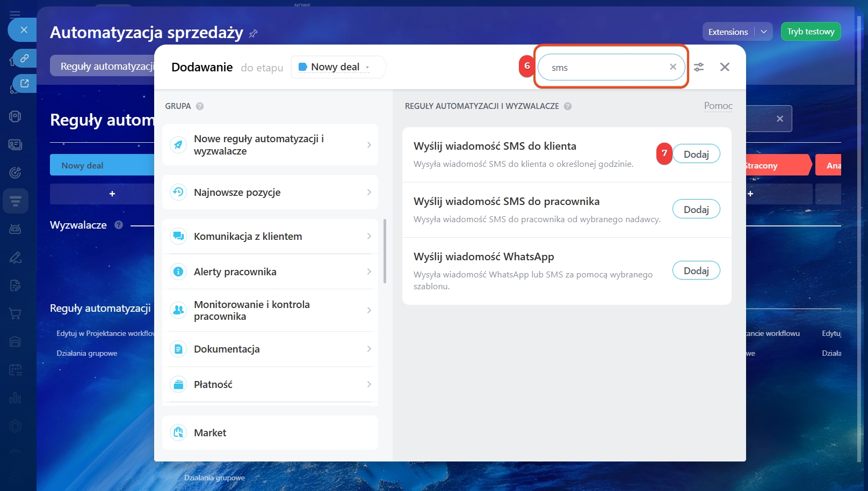The image size is (868, 491).
Task: Open the Pomoc help link
Action: 718,106
